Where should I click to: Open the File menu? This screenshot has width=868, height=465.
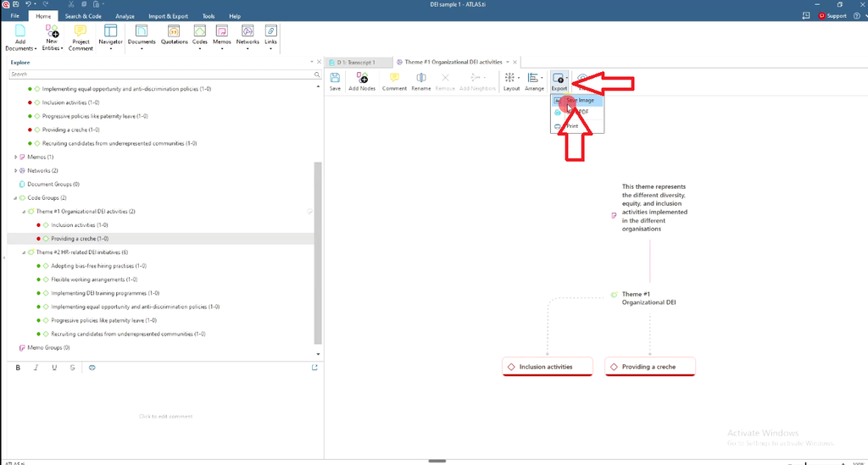click(x=15, y=16)
